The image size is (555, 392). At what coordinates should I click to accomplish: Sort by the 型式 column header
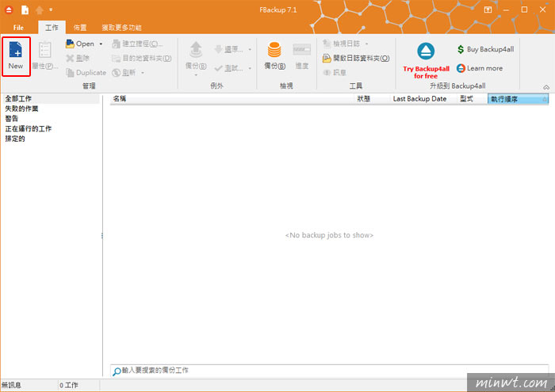click(x=473, y=99)
